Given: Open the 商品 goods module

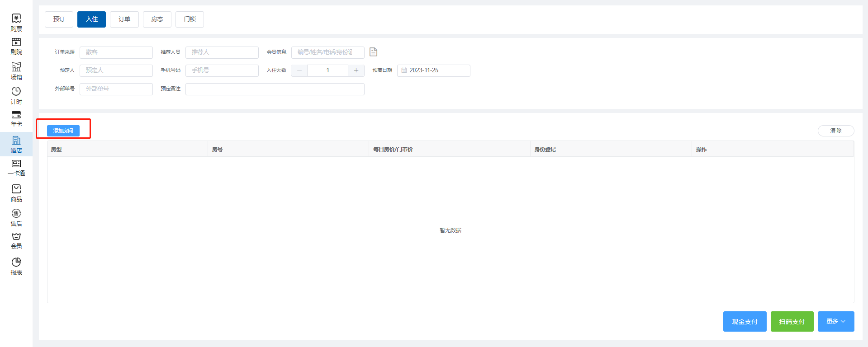Looking at the screenshot, I should pos(16,193).
